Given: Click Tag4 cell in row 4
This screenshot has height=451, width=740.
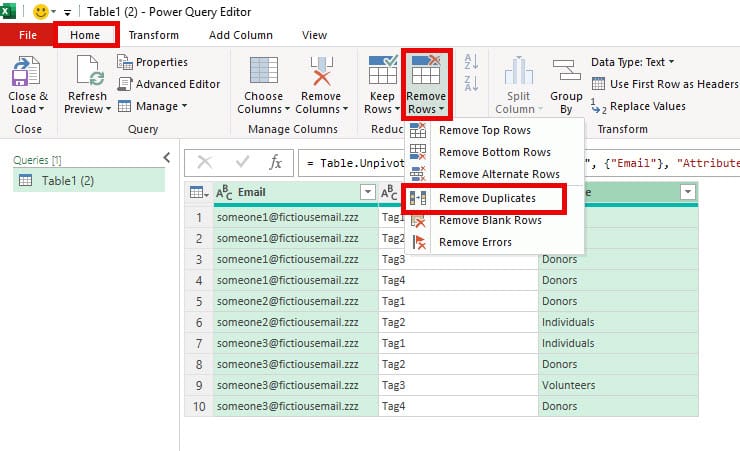Looking at the screenshot, I should point(458,280).
